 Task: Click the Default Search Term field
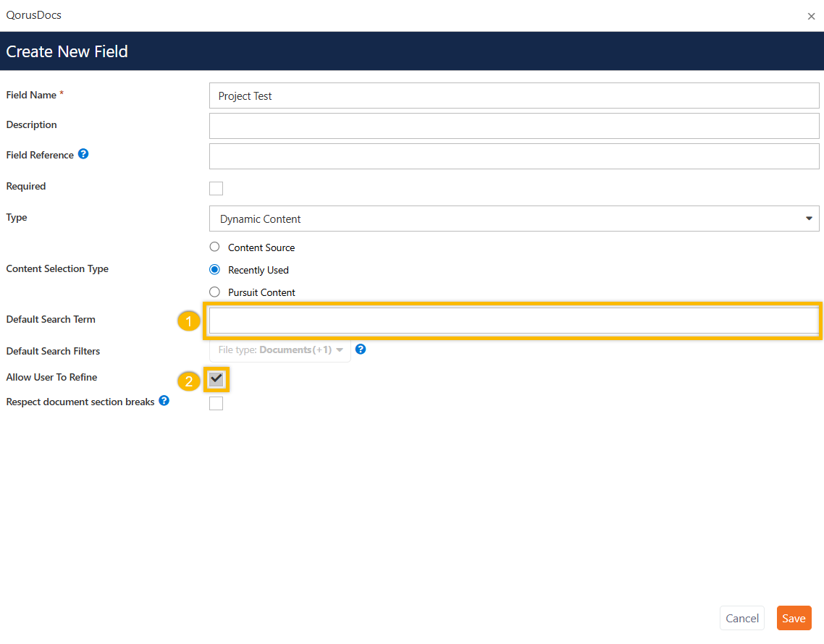(513, 320)
